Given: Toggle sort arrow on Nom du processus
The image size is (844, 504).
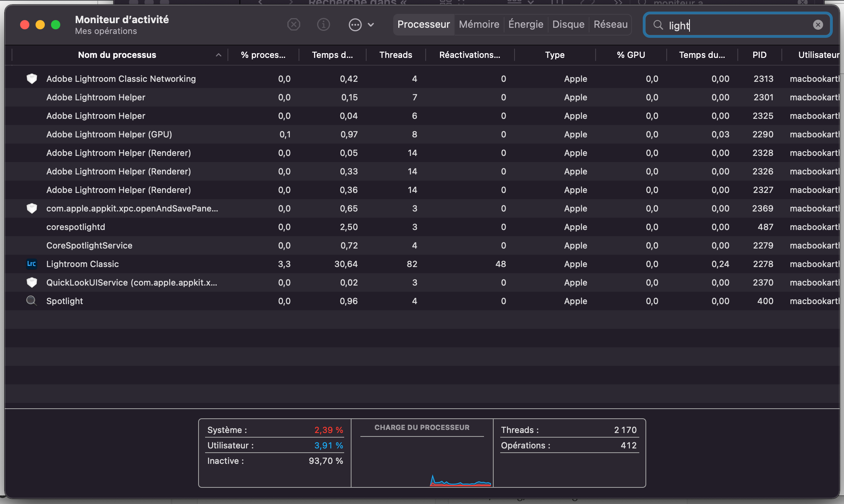Looking at the screenshot, I should pos(219,55).
